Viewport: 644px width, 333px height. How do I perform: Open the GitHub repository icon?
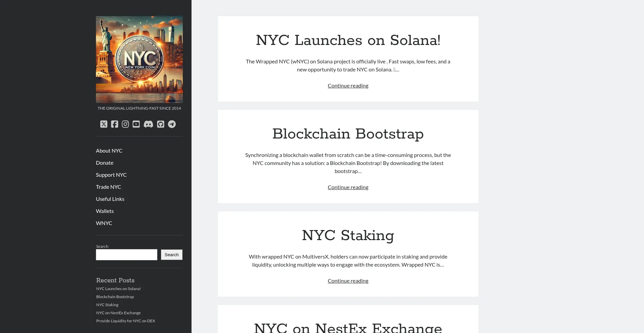[x=161, y=124]
